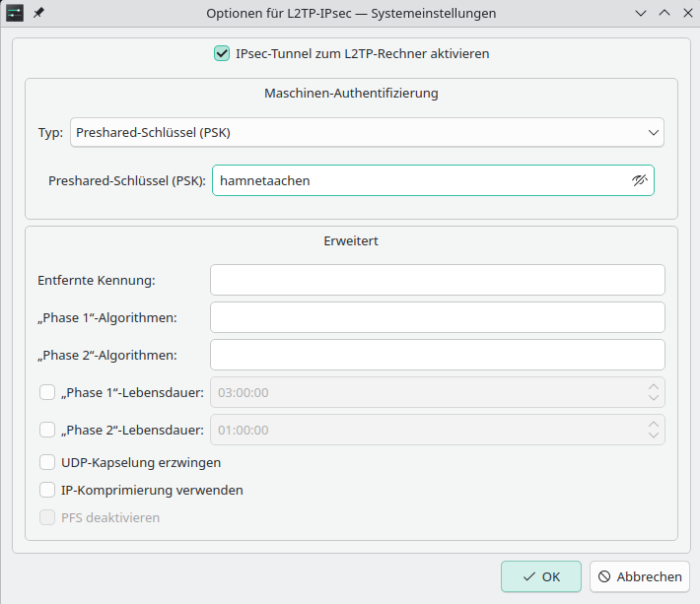This screenshot has height=604, width=700.
Task: Cancel with the Abbrechen button
Action: click(639, 576)
